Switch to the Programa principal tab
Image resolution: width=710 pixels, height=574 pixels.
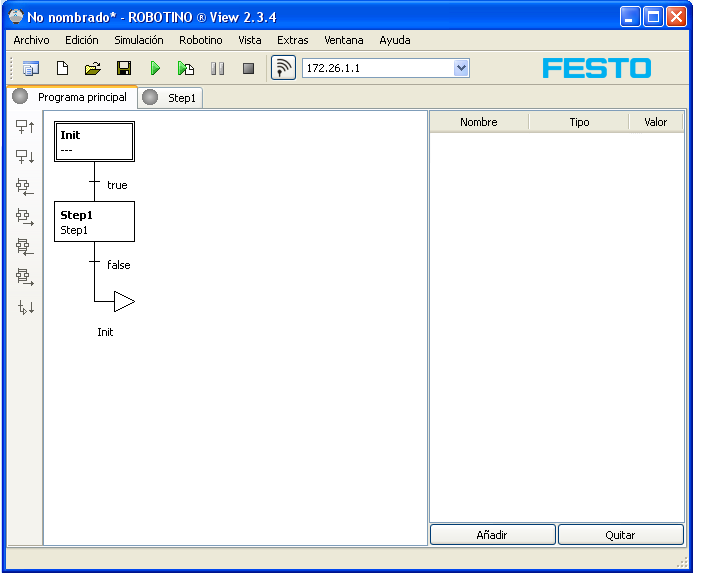[x=72, y=97]
